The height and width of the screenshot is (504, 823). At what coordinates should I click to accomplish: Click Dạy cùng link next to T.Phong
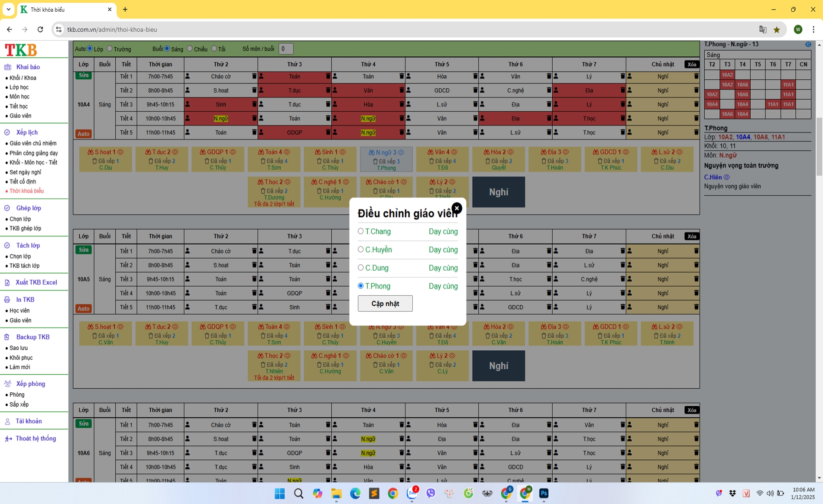[x=443, y=286]
